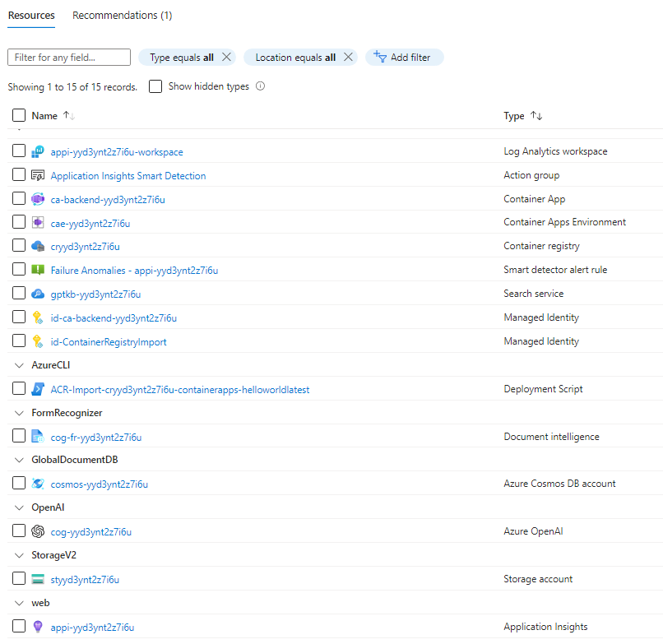The height and width of the screenshot is (644, 663).
Task: Click the Managed Identity icon for id-ContainerRegistryImport
Action: [x=38, y=341]
